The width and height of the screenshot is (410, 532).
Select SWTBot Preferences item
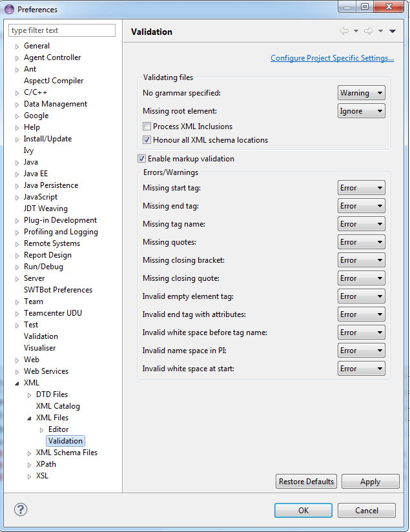point(58,290)
